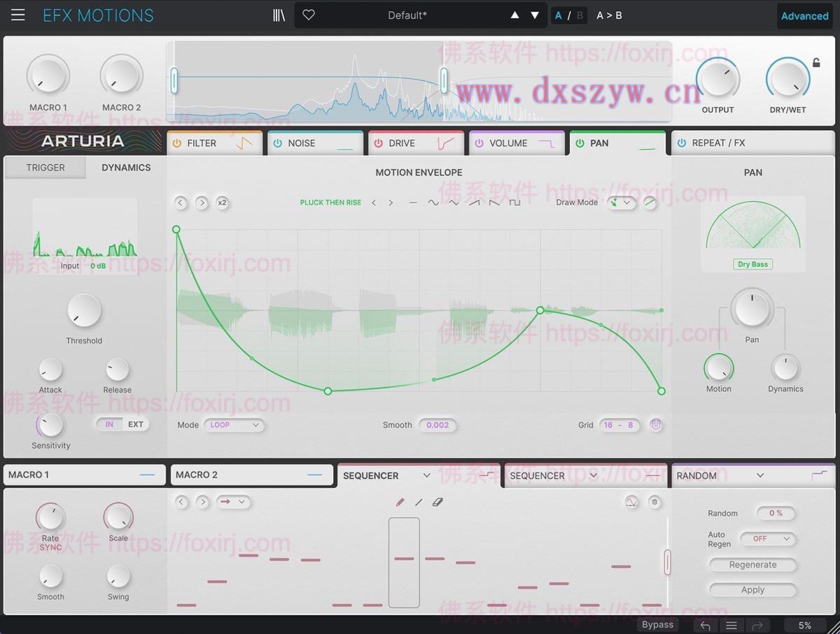
Task: Toggle the Drive module power button
Action: [378, 143]
